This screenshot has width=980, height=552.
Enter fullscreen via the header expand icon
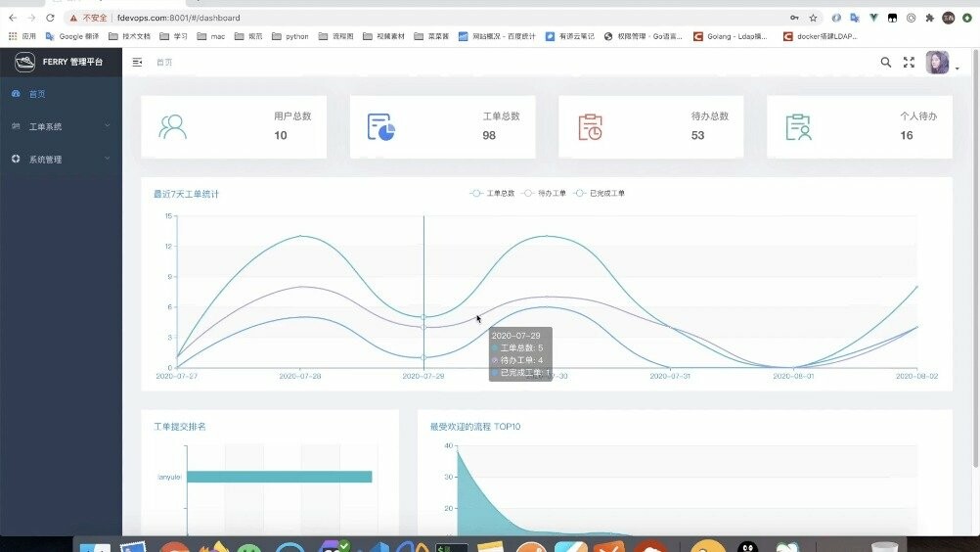tap(909, 62)
